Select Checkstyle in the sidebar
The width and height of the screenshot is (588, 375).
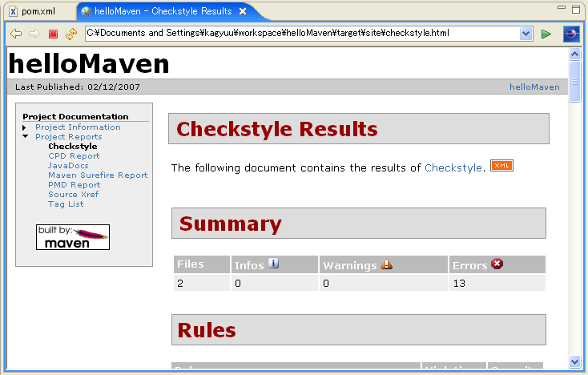tap(73, 147)
